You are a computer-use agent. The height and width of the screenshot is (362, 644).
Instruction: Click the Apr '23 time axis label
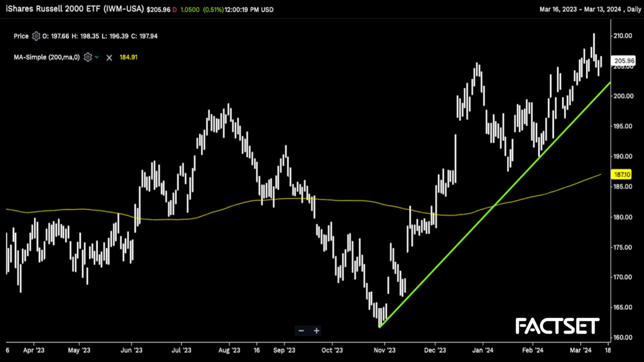tap(34, 350)
